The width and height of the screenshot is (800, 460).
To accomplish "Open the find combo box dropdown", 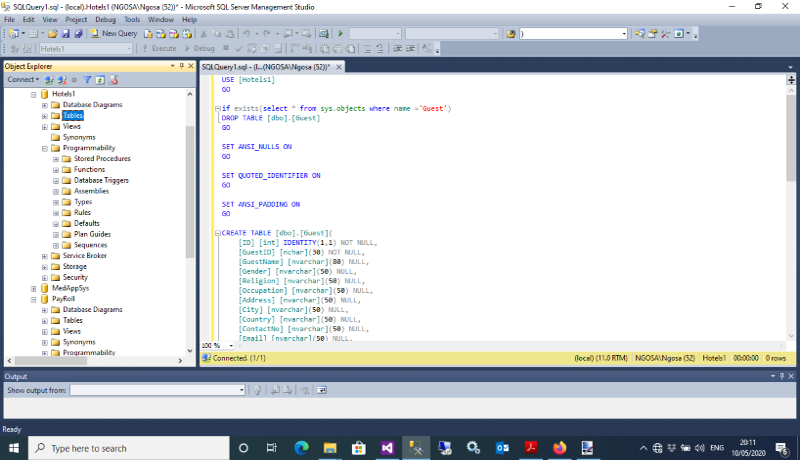I will (x=624, y=34).
